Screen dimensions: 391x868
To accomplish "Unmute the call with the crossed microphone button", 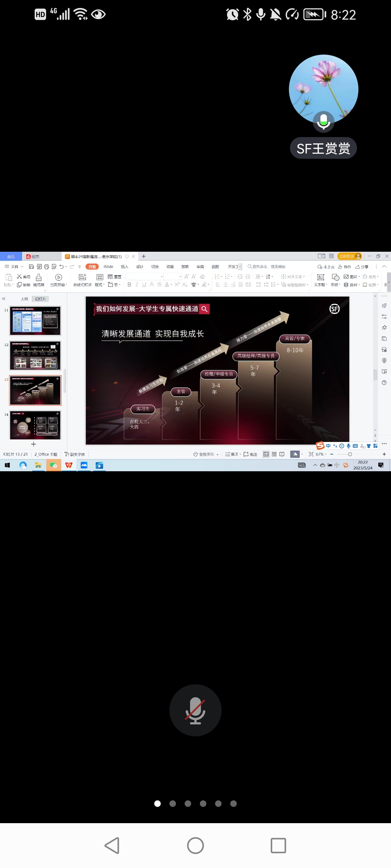I will pyautogui.click(x=195, y=710).
